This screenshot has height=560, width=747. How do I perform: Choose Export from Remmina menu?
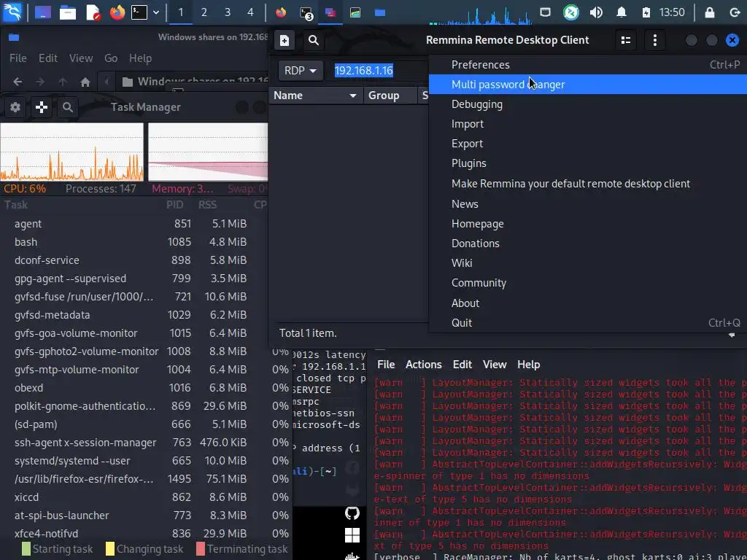(x=588, y=144)
